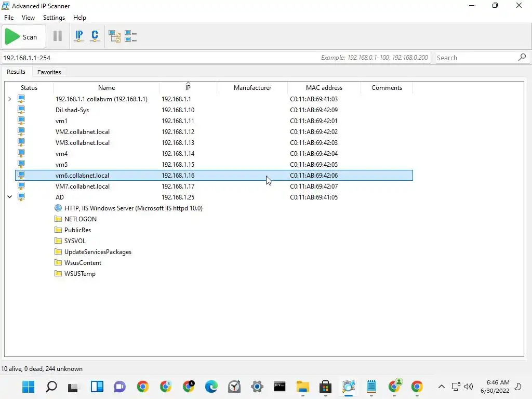Viewport: 532px width, 399px height.
Task: Expand the 192.168.1.1 collabvm row
Action: tap(9, 99)
